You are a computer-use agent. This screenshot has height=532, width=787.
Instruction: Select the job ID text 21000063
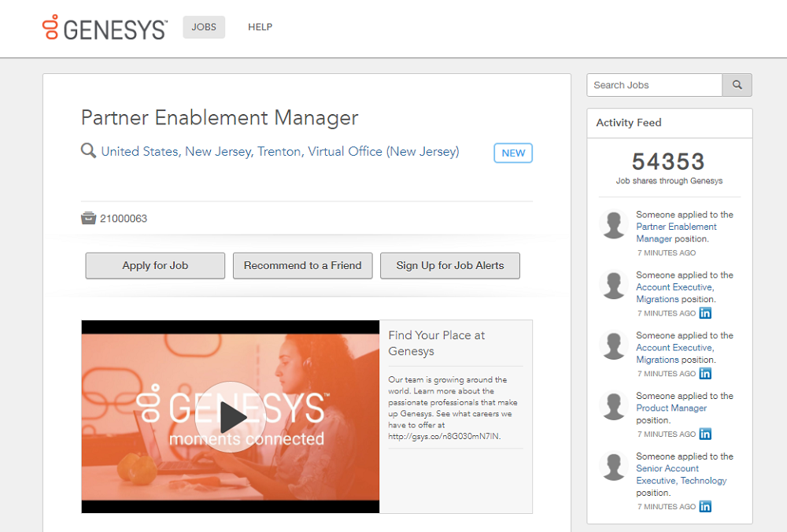click(124, 219)
